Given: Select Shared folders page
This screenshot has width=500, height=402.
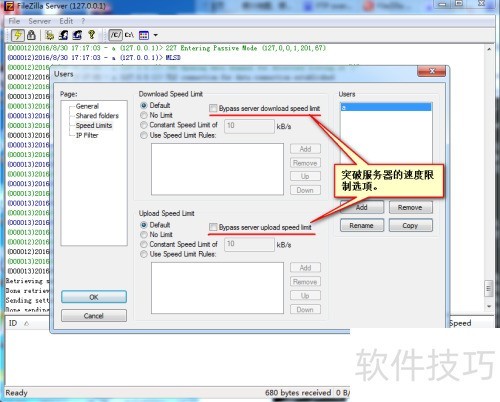Looking at the screenshot, I should click(x=97, y=116).
